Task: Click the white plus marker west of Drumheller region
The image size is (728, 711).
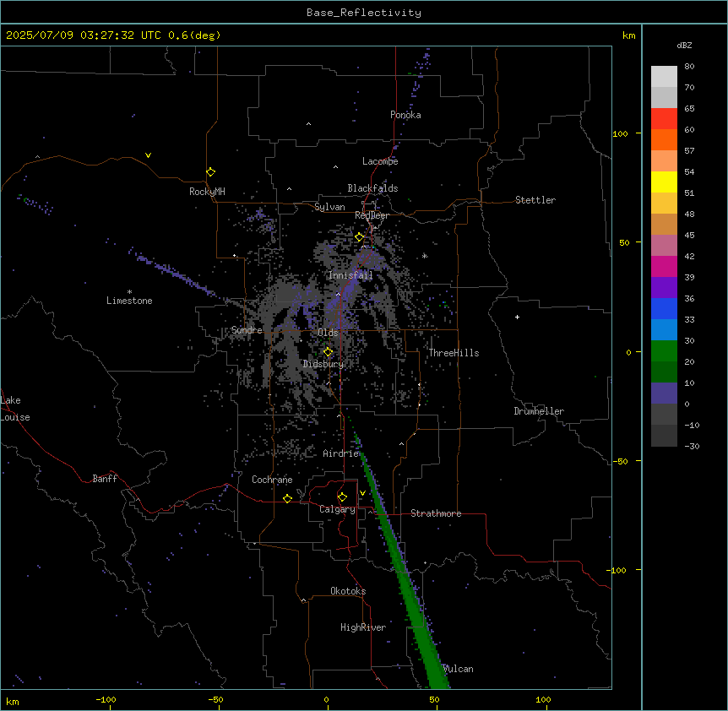Action: [517, 317]
